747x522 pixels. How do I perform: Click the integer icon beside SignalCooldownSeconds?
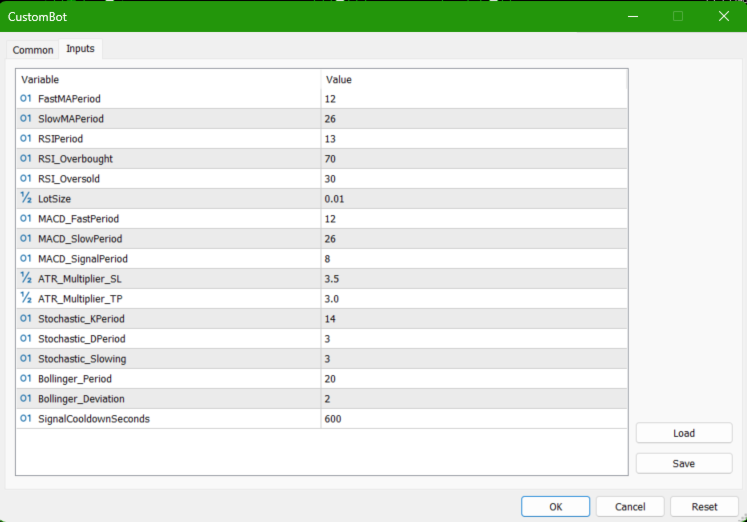(x=26, y=419)
